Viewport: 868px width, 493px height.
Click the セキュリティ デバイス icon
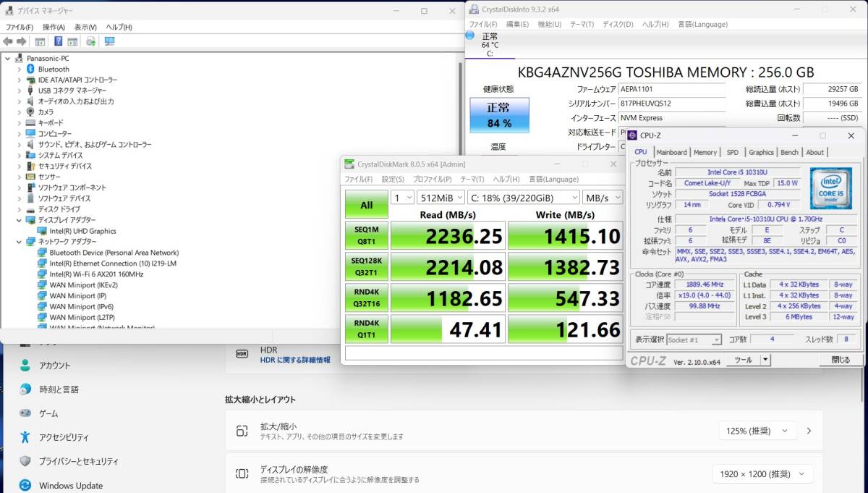[x=30, y=166]
